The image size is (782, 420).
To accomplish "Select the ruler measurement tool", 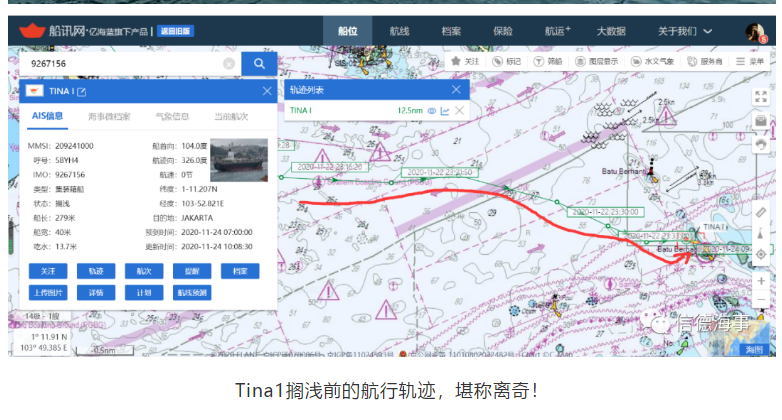I will click(761, 213).
